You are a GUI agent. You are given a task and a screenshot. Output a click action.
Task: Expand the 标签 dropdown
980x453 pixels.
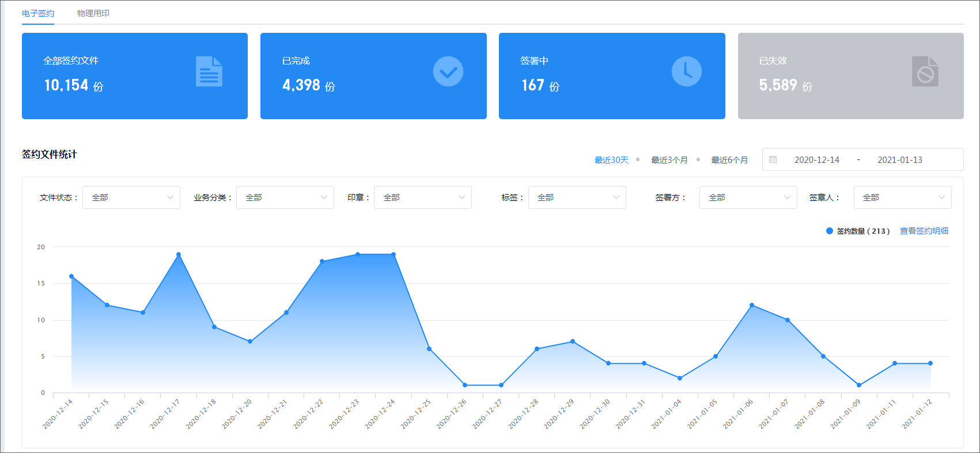[577, 197]
